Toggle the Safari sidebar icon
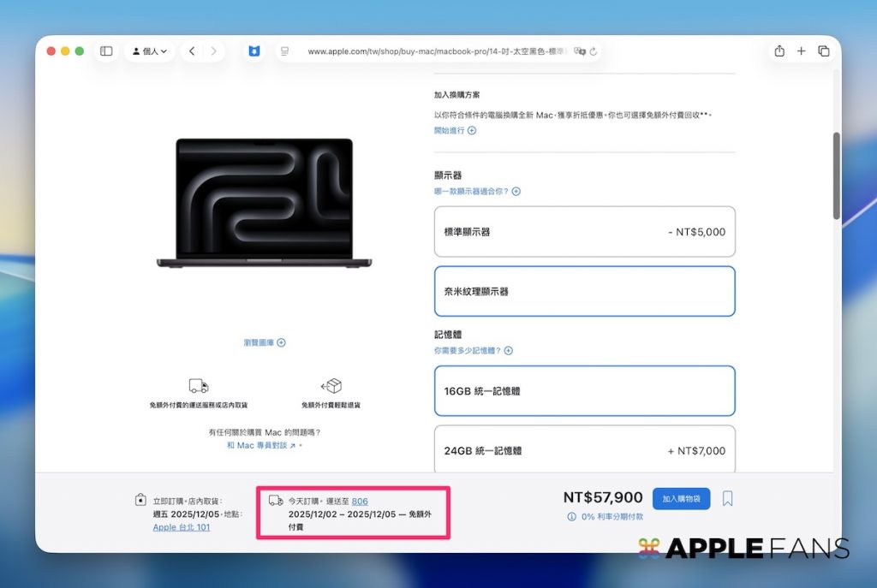 [106, 51]
